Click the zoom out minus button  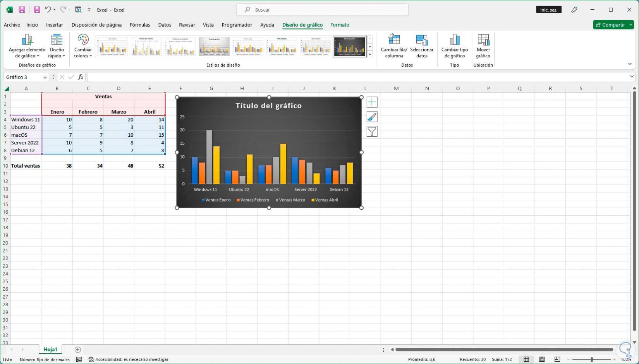click(569, 359)
